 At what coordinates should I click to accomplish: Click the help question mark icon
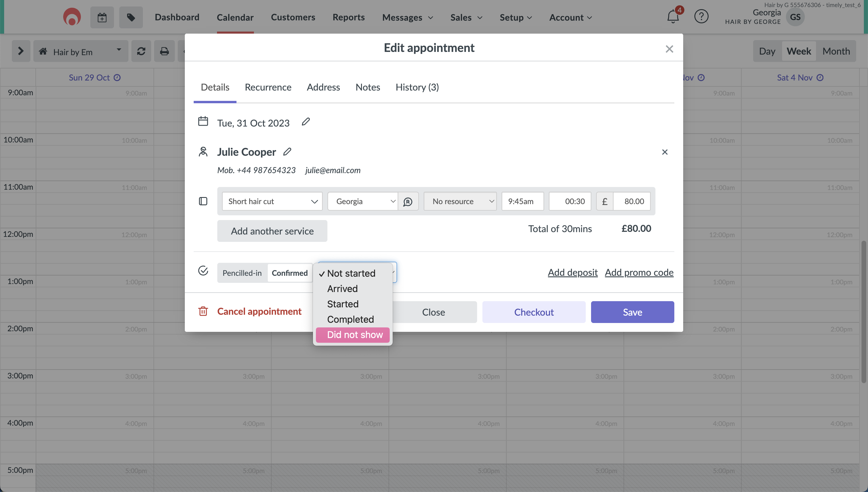coord(701,17)
